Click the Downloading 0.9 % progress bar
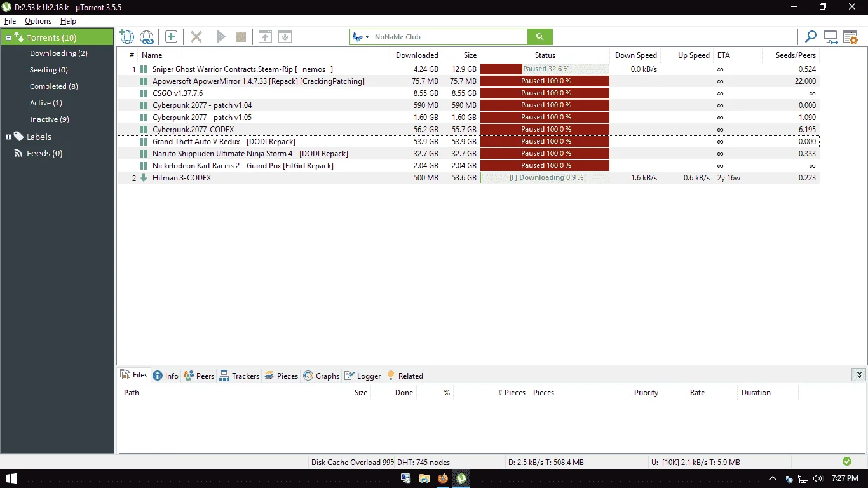This screenshot has height=488, width=868. coord(545,178)
